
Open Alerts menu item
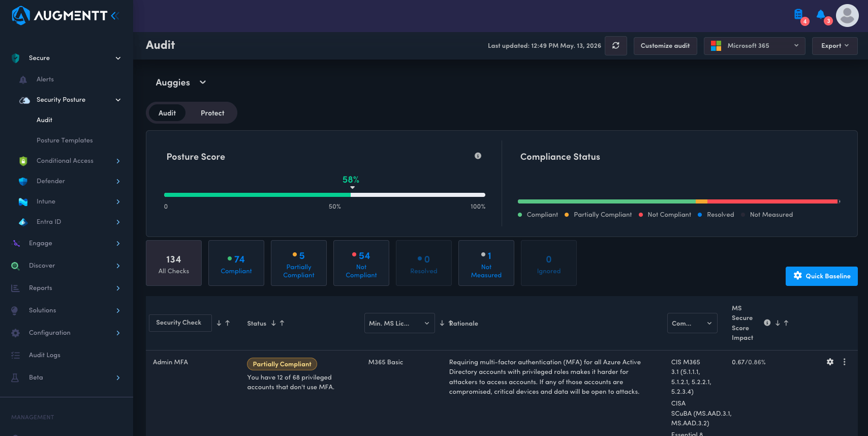coord(45,79)
